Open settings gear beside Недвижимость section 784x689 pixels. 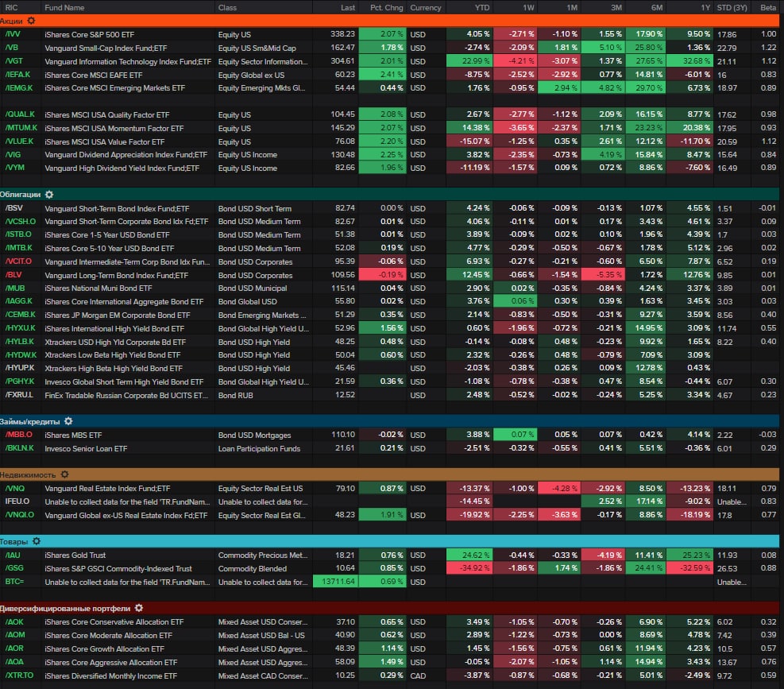[x=64, y=474]
